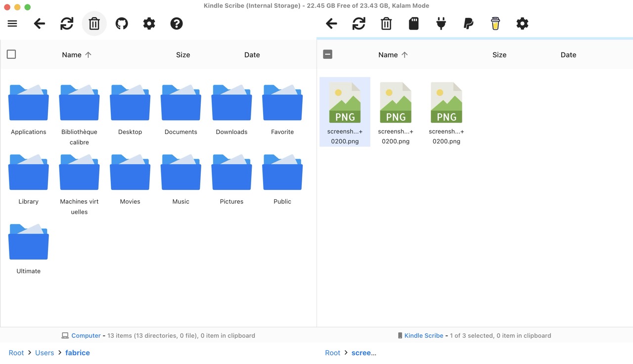This screenshot has height=364, width=633.
Task: Click the SD card storage icon
Action: pyautogui.click(x=414, y=23)
